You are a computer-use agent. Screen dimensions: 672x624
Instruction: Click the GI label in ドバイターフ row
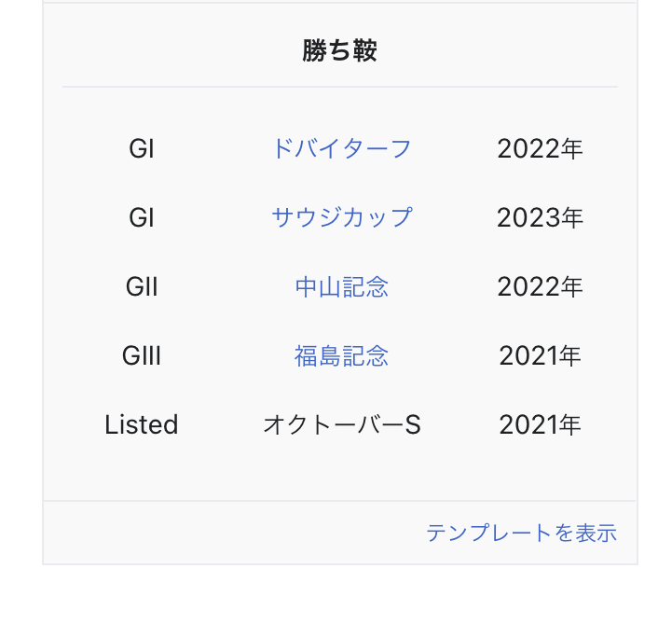[142, 149]
